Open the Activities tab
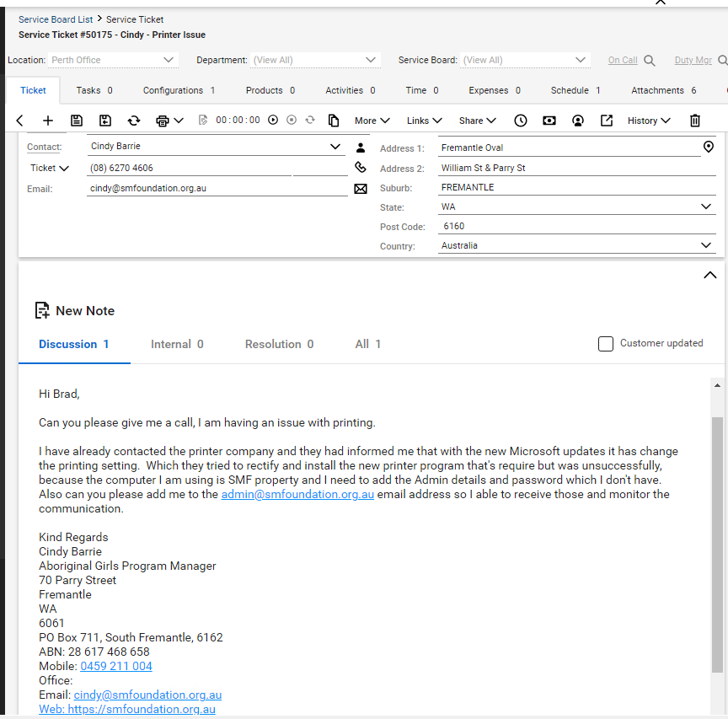728x719 pixels. [x=350, y=90]
